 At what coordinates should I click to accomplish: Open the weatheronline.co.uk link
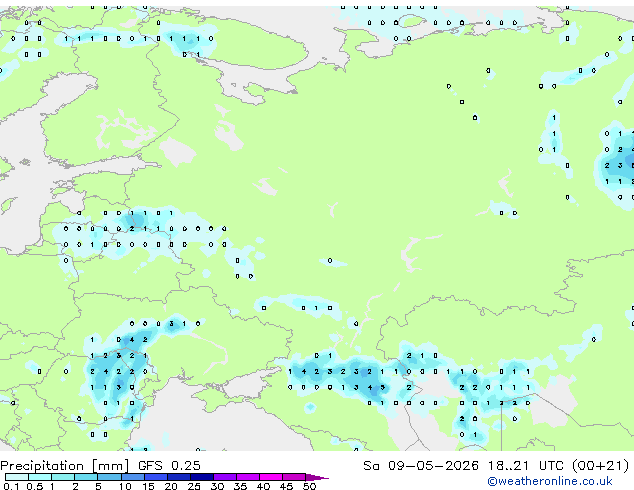click(x=550, y=481)
